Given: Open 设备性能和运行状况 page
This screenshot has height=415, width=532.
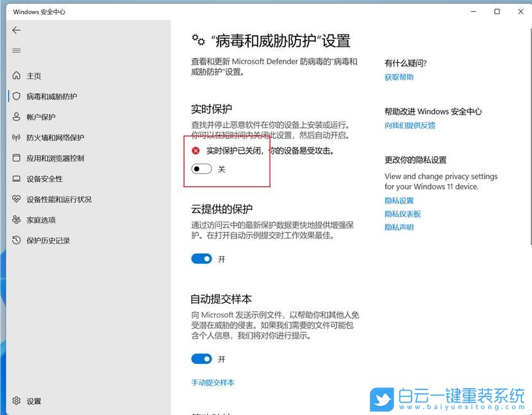Looking at the screenshot, I should (60, 199).
